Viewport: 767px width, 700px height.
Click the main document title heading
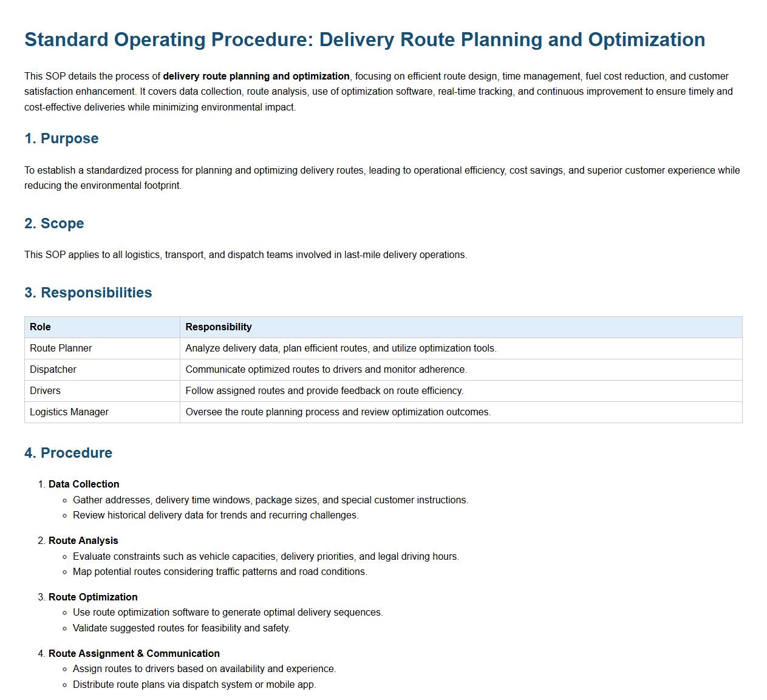364,39
